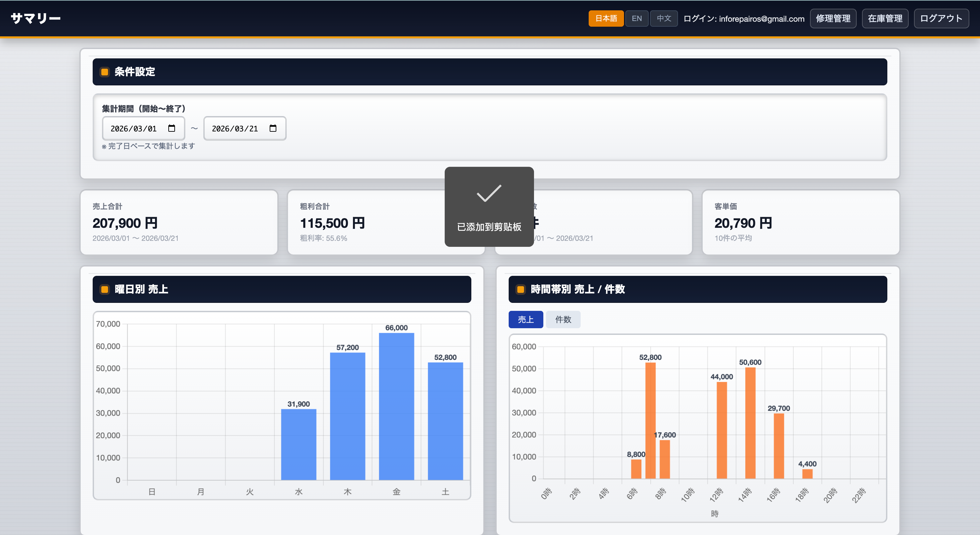980x535 pixels.
Task: Click the 客単価 summary card
Action: tap(800, 222)
